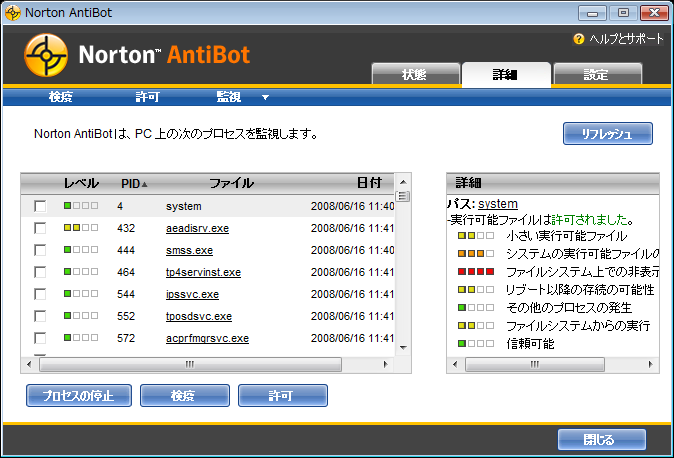Sort by the 日付 column header

coord(369,183)
